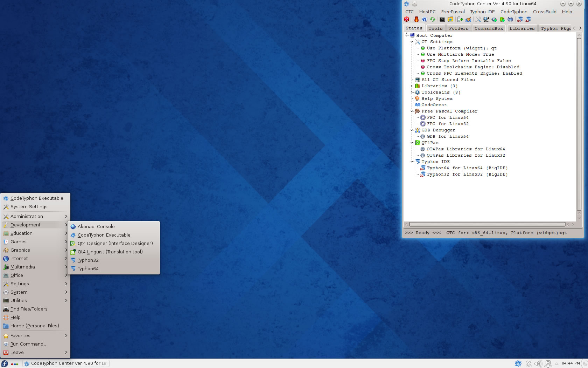
Task: Click the three colored dots activity icon
Action: point(15,364)
